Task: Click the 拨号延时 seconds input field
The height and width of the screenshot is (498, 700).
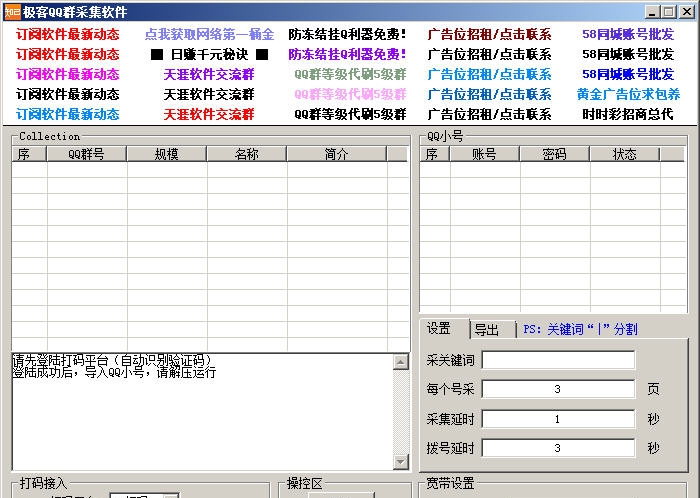Action: tap(558, 448)
